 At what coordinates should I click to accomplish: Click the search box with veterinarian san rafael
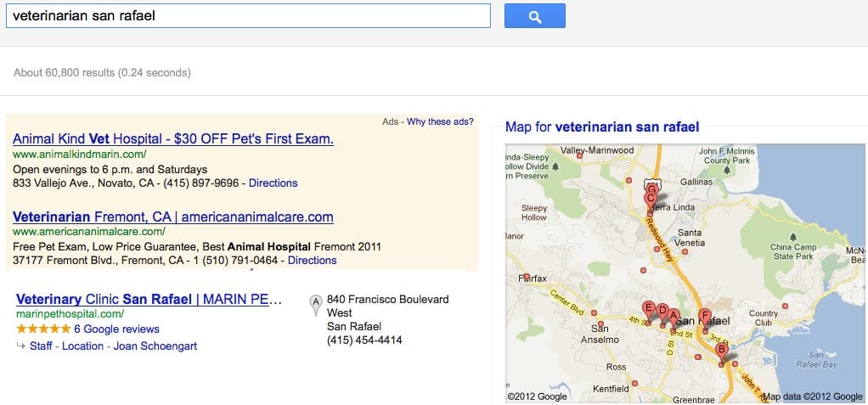[x=248, y=15]
